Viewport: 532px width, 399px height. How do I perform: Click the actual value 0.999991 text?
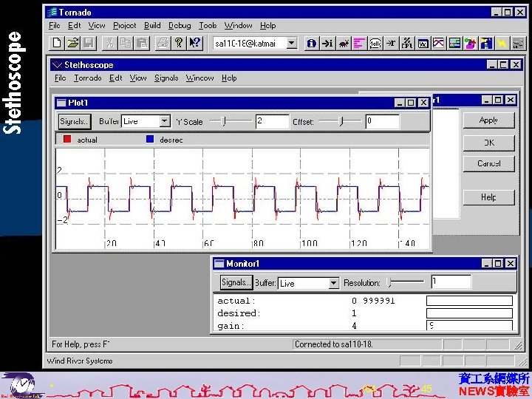point(373,301)
